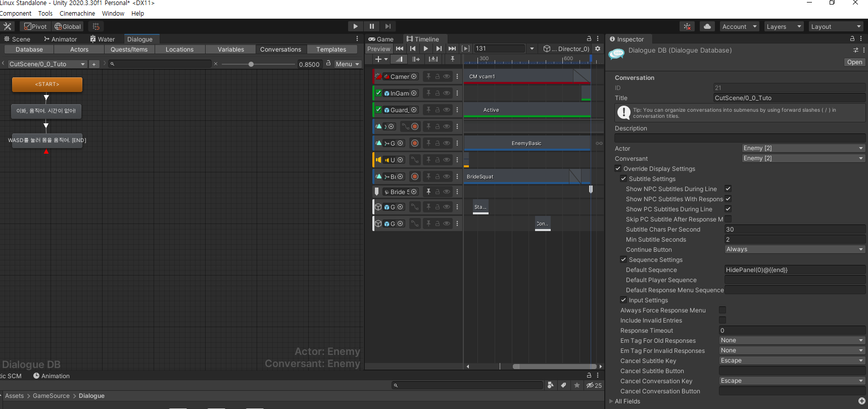Uncheck Subtitle Settings checkbox
This screenshot has width=868, height=409.
(623, 178)
